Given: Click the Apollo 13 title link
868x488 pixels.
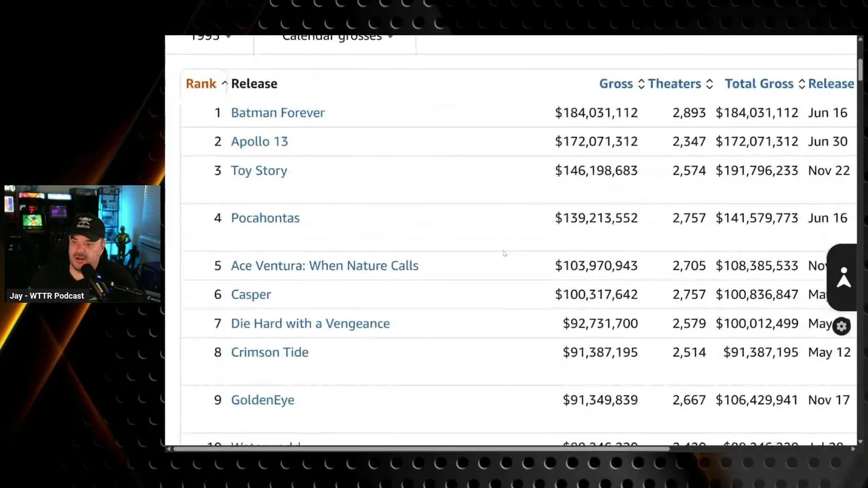Looking at the screenshot, I should coord(259,141).
